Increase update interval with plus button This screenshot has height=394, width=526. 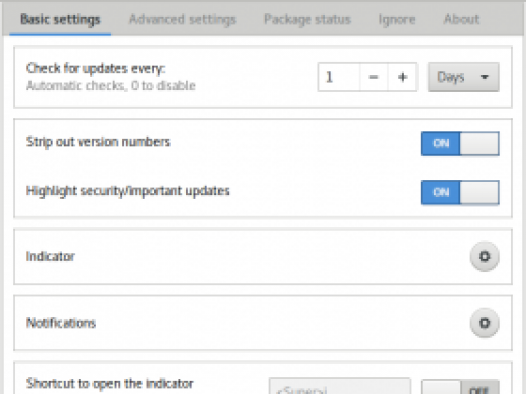point(403,77)
